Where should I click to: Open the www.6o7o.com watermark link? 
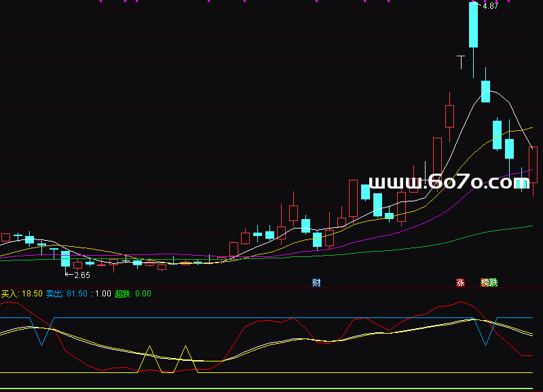pyautogui.click(x=449, y=182)
